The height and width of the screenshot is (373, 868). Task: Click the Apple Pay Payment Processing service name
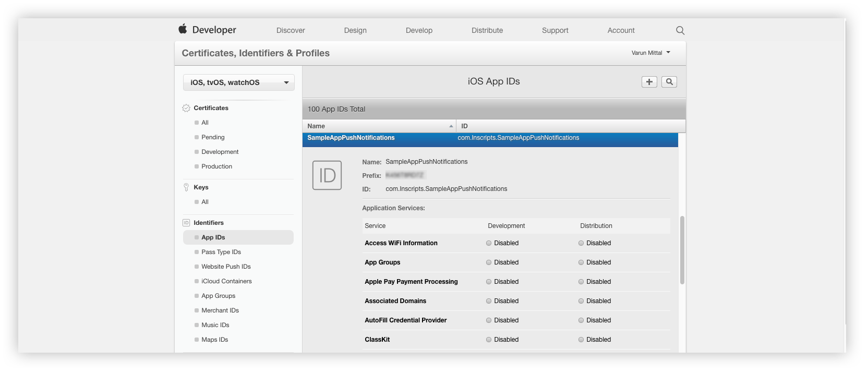[411, 282]
